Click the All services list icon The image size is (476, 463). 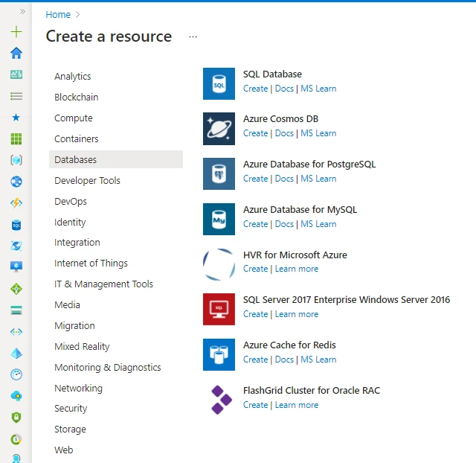click(x=16, y=96)
